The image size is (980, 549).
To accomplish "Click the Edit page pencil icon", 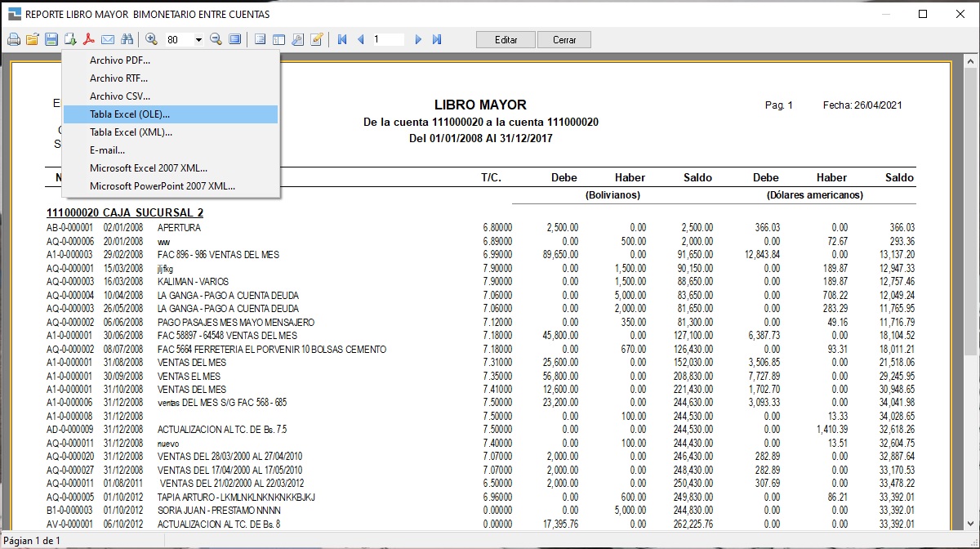I will click(x=317, y=39).
